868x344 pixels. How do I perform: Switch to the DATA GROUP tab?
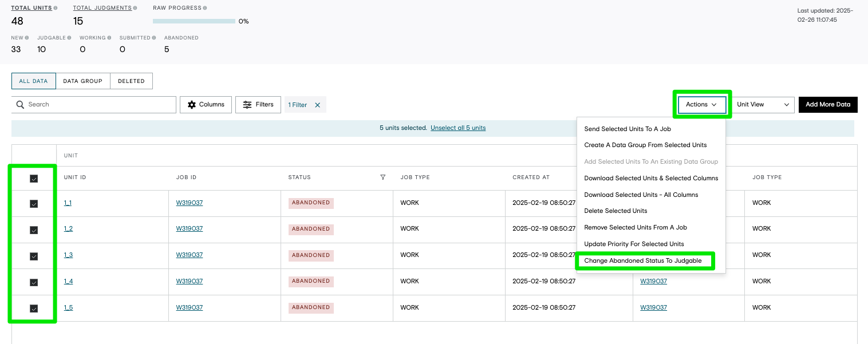[82, 81]
